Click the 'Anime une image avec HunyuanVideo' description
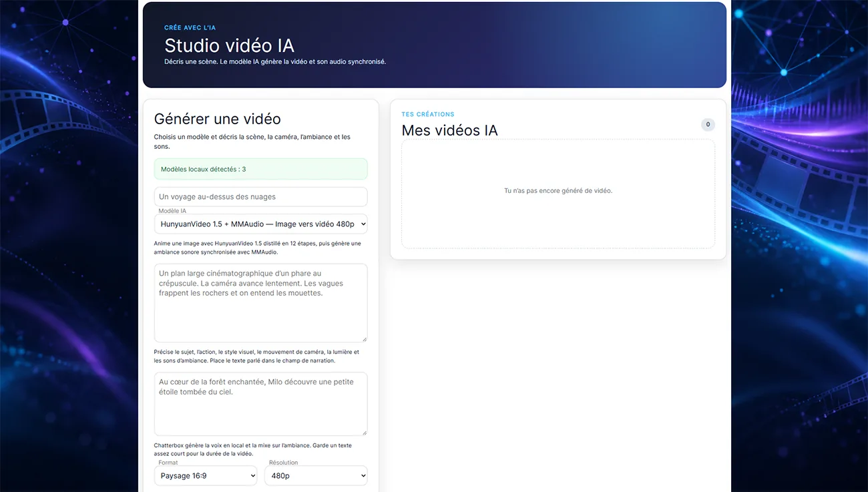The width and height of the screenshot is (868, 492). click(x=258, y=248)
